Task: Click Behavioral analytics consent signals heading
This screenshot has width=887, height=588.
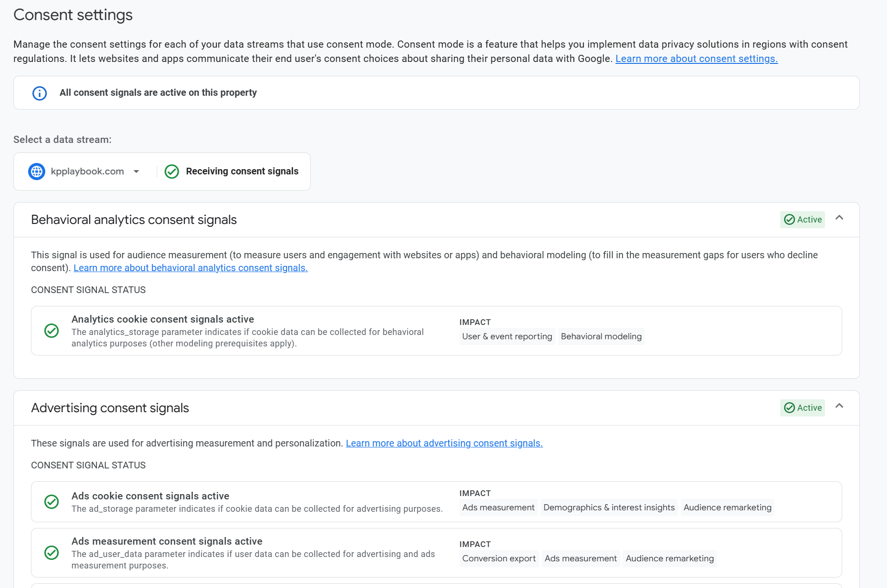Action: (x=134, y=220)
